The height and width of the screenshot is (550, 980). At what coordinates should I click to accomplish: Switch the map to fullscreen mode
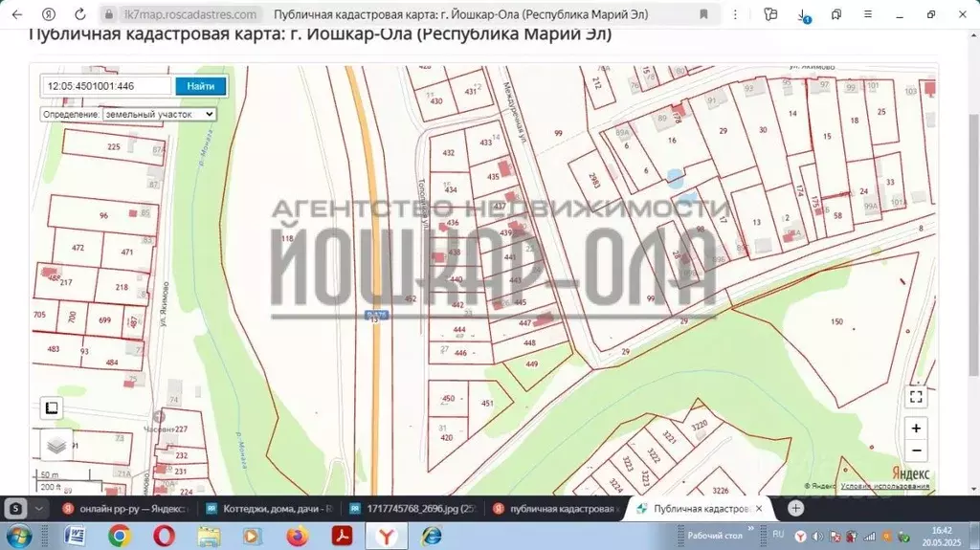coord(916,396)
